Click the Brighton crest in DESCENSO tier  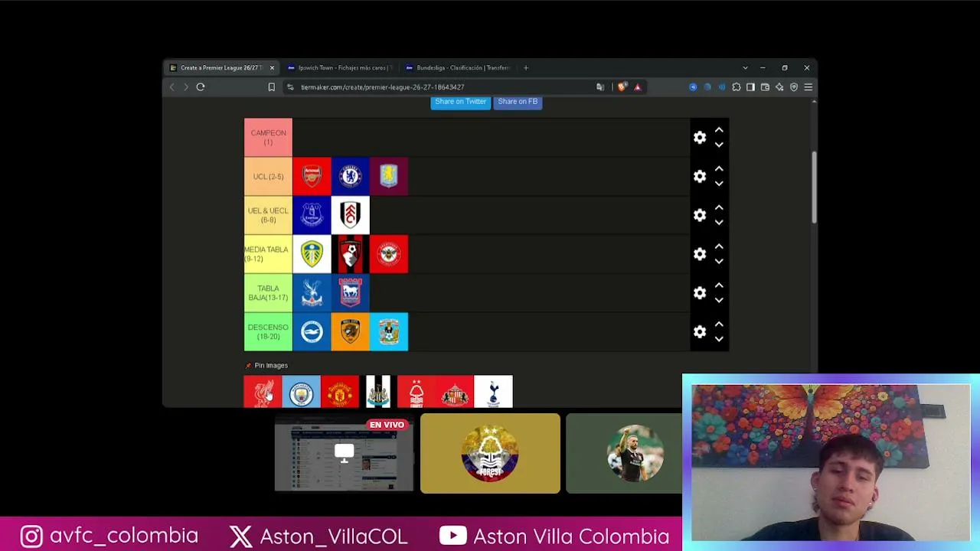[x=312, y=331]
